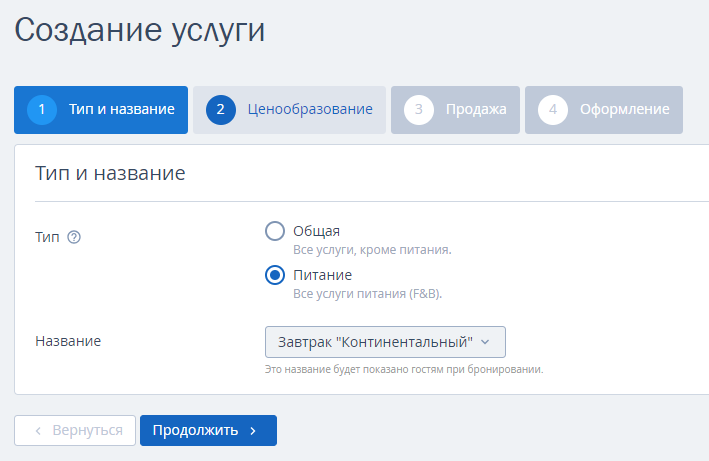The height and width of the screenshot is (461, 709).
Task: Open the Название dropdown Завтрак "Континентальный"
Action: pos(385,342)
